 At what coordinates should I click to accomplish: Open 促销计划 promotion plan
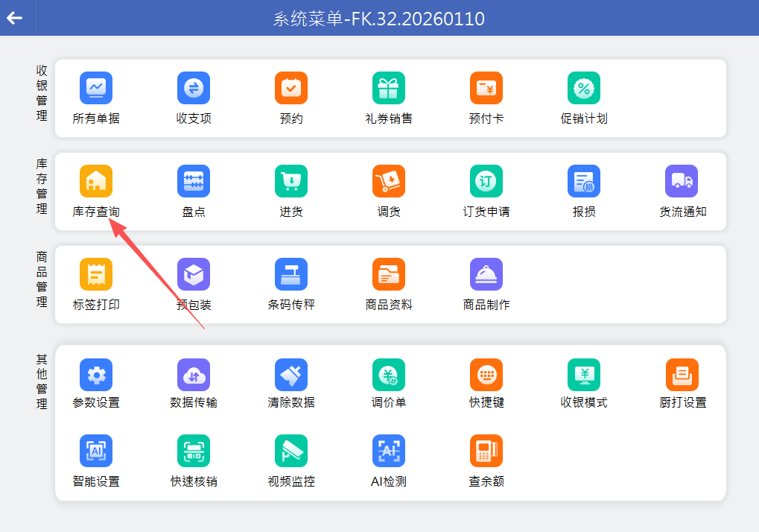point(584,89)
